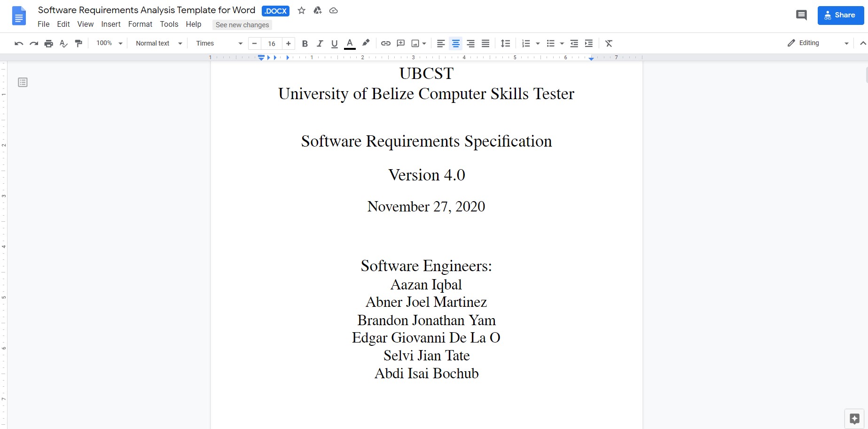Select the Paint format tool

click(78, 43)
